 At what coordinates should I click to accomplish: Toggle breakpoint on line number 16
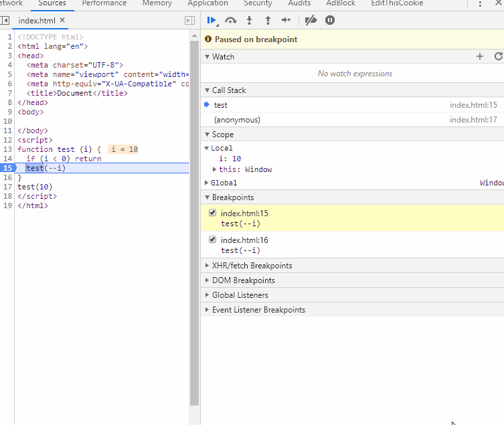(8, 177)
